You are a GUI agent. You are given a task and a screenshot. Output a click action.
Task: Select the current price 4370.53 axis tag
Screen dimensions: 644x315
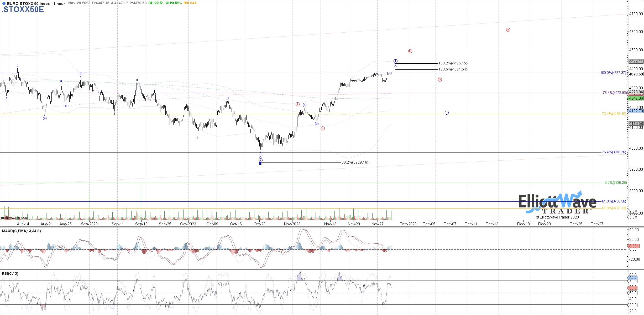(636, 74)
